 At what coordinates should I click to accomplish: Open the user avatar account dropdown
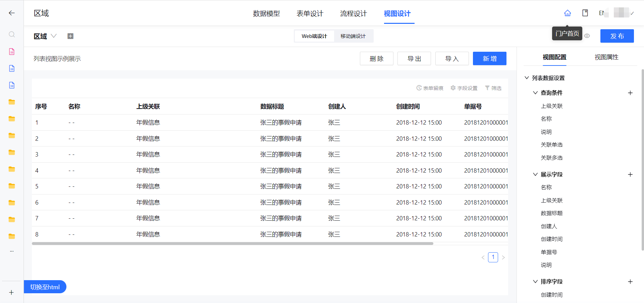pos(624,13)
